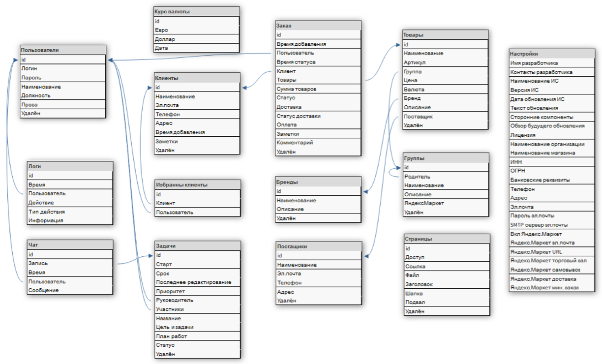Select the Сообщение field in Чат

[70, 290]
